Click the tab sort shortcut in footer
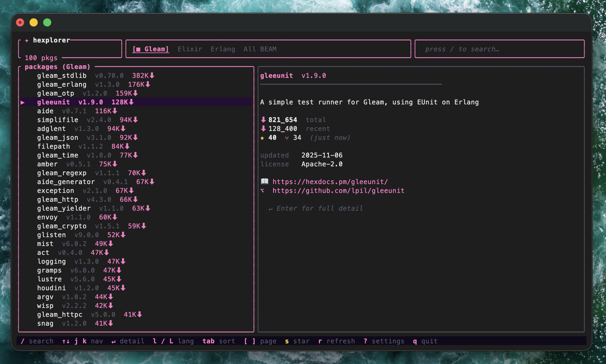This screenshot has width=606, height=364. click(x=219, y=341)
